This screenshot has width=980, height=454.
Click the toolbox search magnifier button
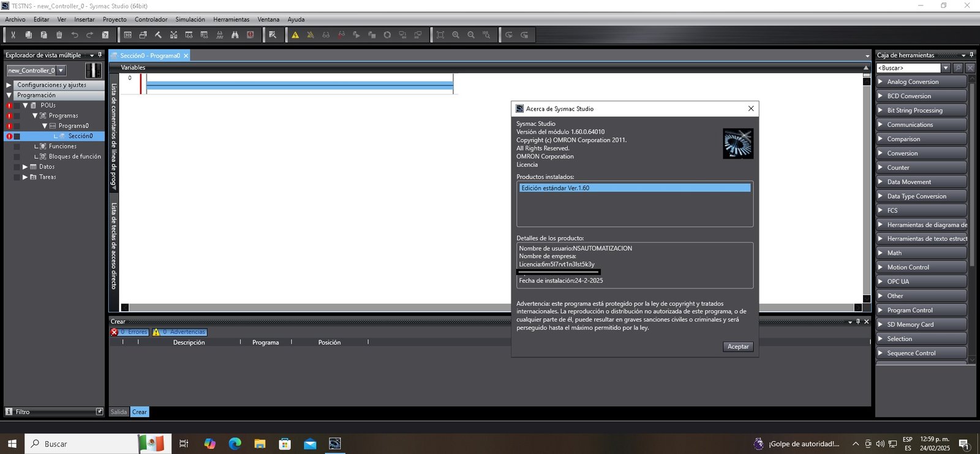(x=959, y=68)
